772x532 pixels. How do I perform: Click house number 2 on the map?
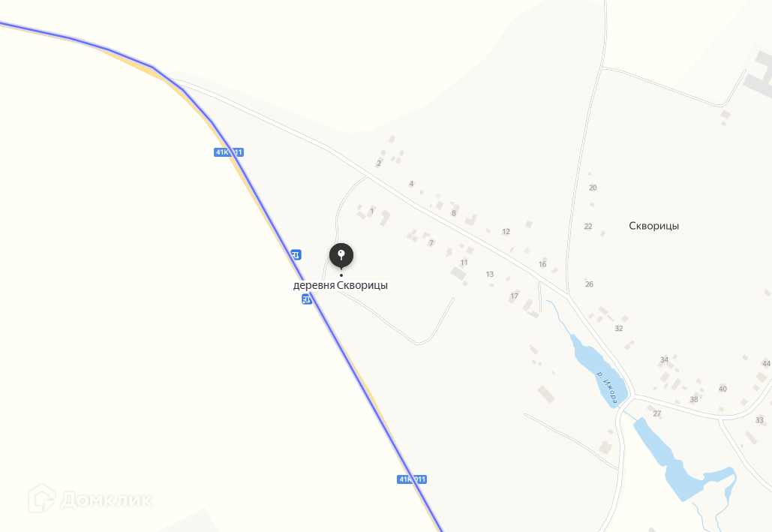pos(379,163)
